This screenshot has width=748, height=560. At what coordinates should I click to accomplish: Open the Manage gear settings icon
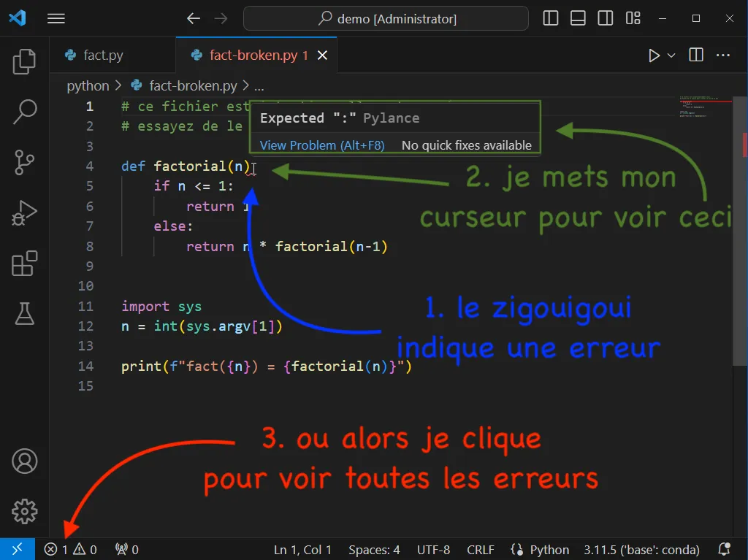click(x=25, y=511)
